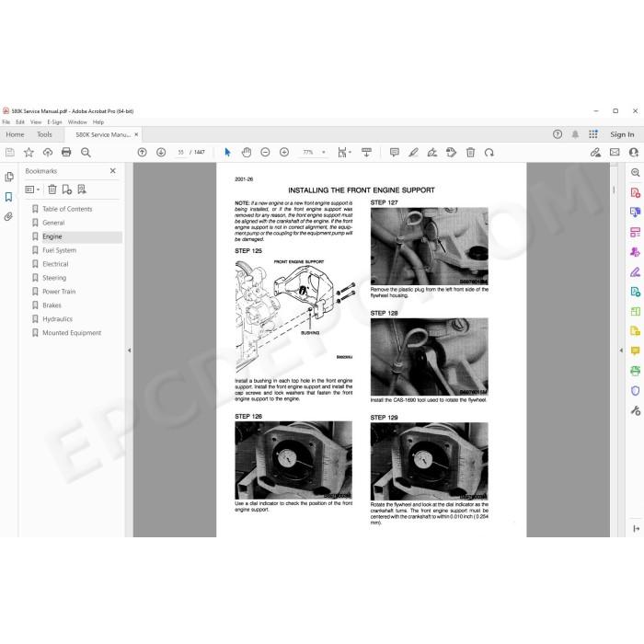Screen dimensions: 644x644
Task: Jump to Steering bookmark
Action: (54, 278)
